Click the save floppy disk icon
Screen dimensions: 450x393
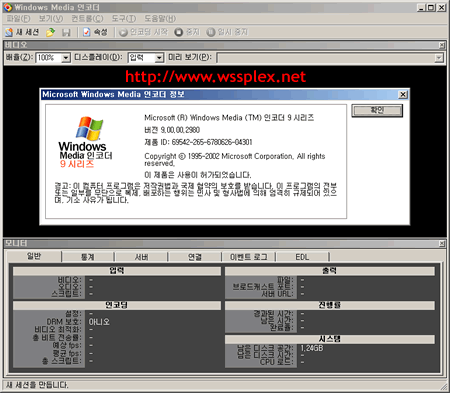pyautogui.click(x=66, y=32)
